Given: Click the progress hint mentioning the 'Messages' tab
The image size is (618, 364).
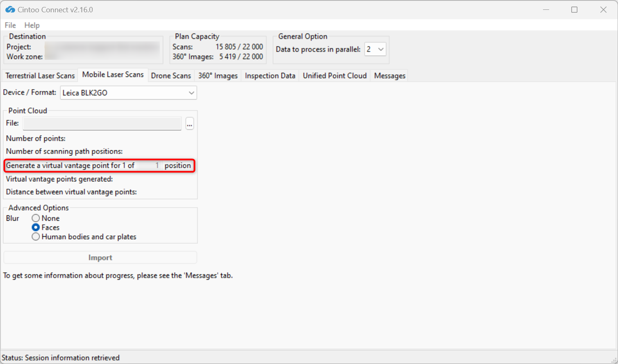Looking at the screenshot, I should 118,276.
